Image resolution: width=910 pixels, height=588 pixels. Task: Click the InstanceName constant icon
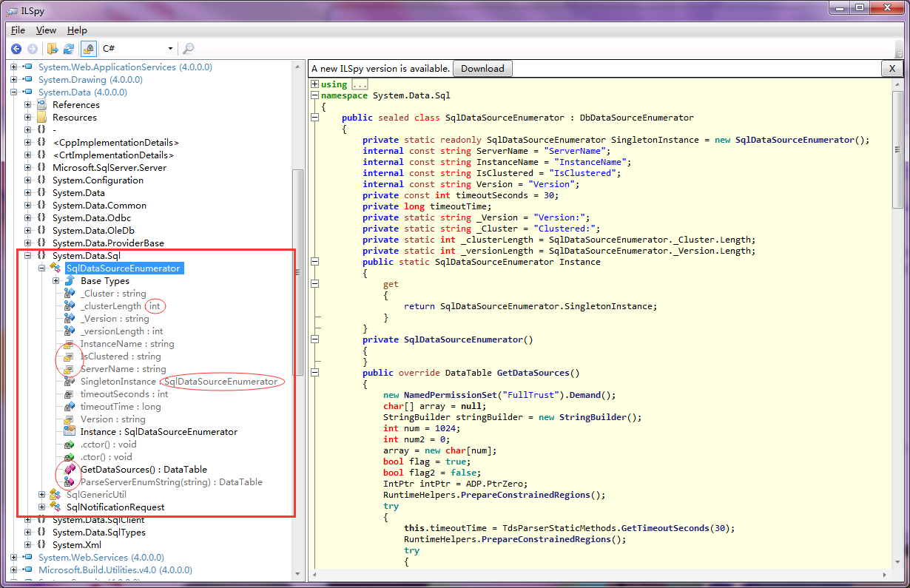[69, 343]
